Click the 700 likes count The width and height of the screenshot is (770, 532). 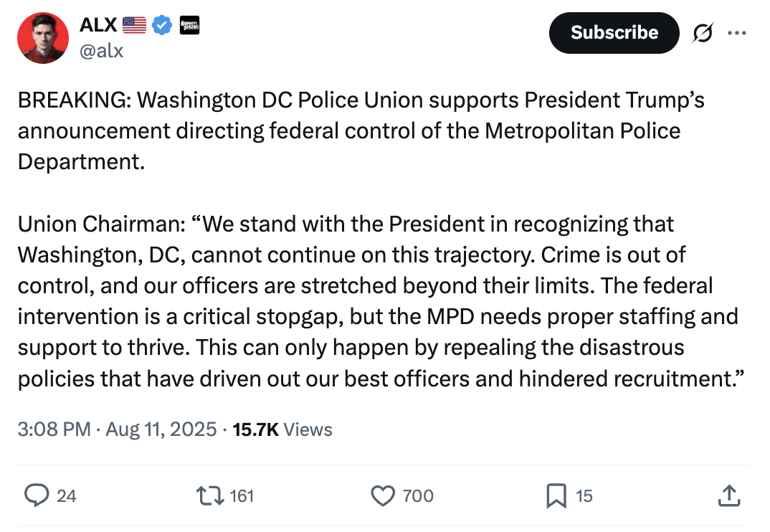click(418, 495)
